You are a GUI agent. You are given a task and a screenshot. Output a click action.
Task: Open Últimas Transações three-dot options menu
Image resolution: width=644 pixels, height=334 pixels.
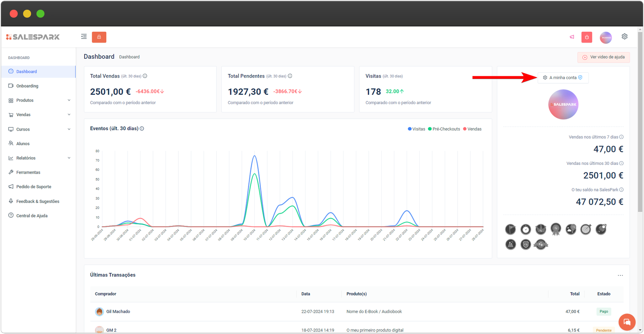[x=620, y=275]
